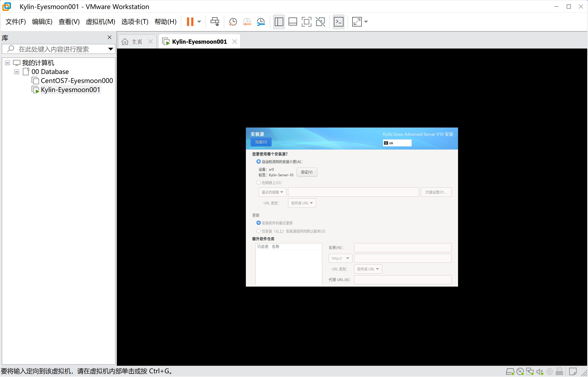The height and width of the screenshot is (377, 588).
Task: Click the hard disk status icon
Action: [x=510, y=372]
